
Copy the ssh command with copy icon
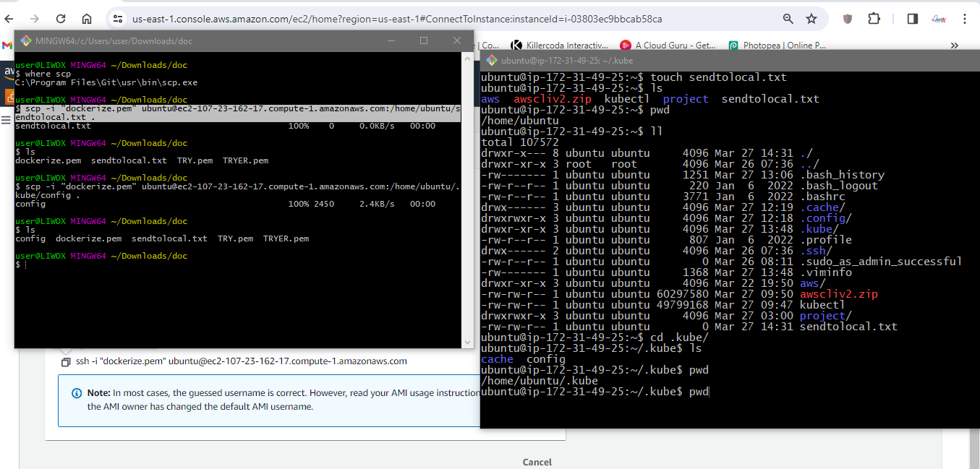click(x=66, y=361)
